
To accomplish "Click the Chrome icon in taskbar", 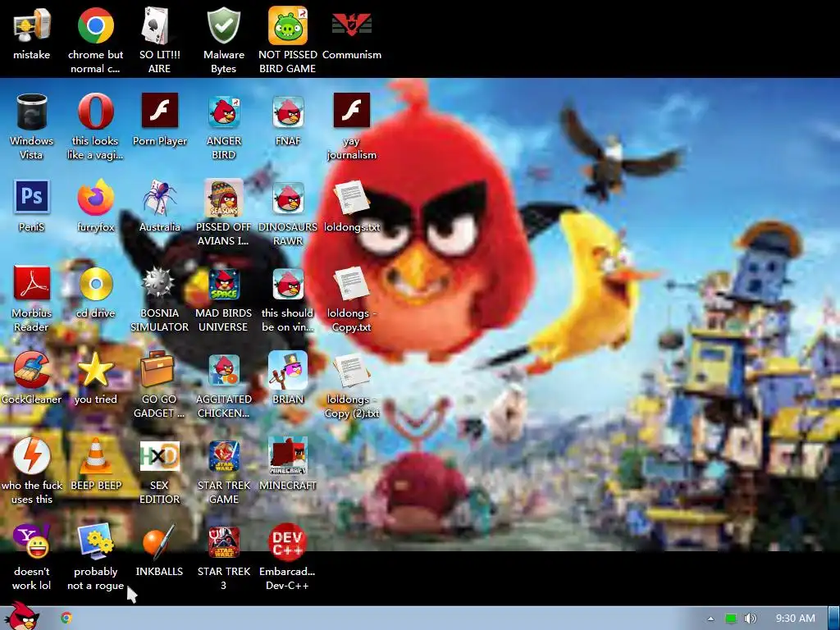I will [x=66, y=618].
